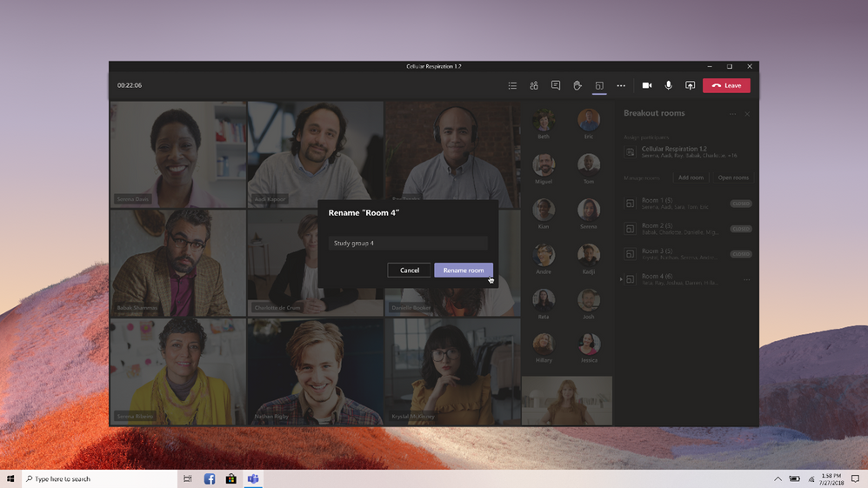Toggle the camera on or off
The height and width of the screenshot is (488, 868).
pyautogui.click(x=646, y=85)
